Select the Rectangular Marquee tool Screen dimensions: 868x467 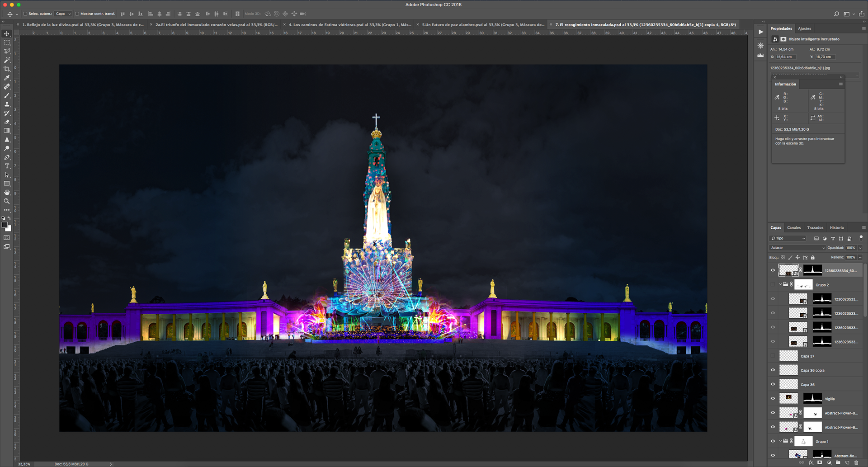coord(7,42)
